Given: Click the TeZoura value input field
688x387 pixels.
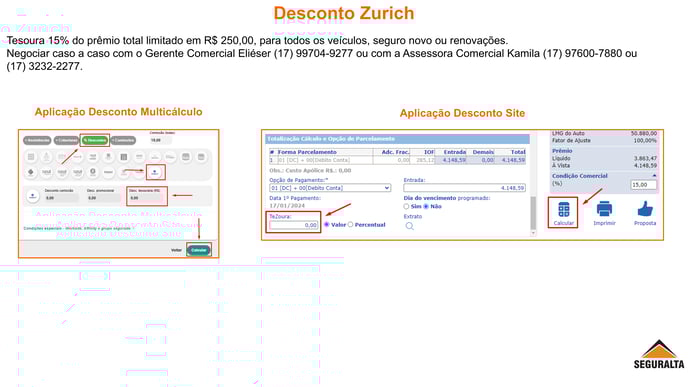Looking at the screenshot, I should tap(294, 225).
